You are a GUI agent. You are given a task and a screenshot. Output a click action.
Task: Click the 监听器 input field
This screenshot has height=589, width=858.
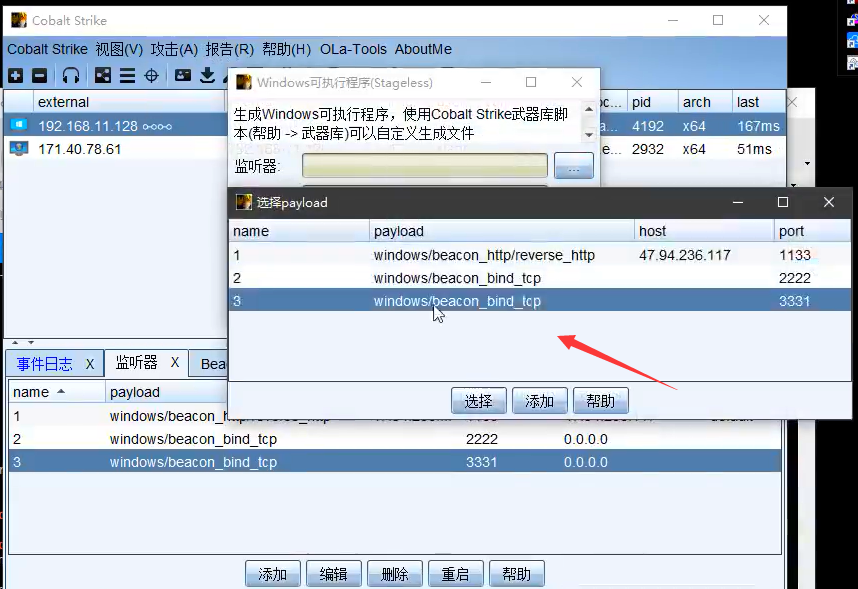[424, 166]
